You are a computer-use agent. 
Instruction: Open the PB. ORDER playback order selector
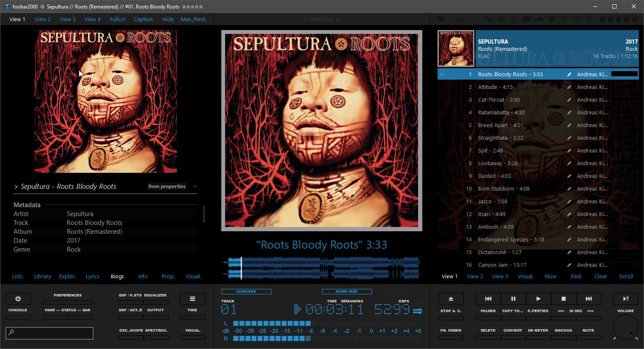point(451,338)
